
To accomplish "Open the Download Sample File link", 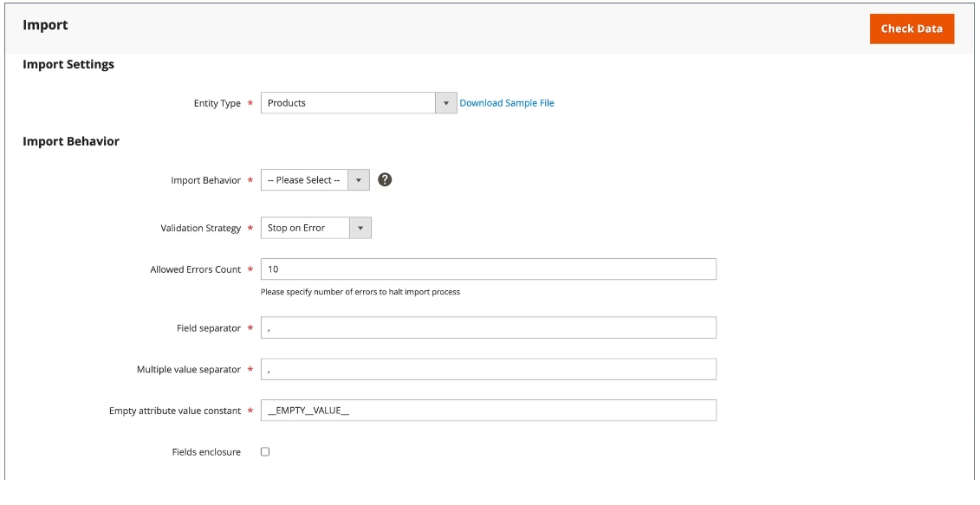I will click(507, 103).
